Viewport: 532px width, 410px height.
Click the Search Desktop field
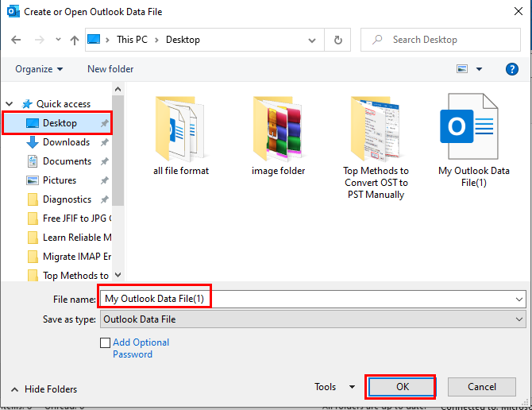click(441, 40)
